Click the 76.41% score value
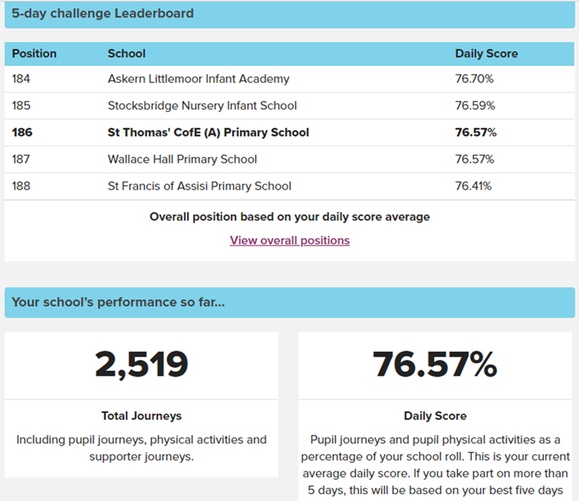Screen dimensions: 579x501 473,186
